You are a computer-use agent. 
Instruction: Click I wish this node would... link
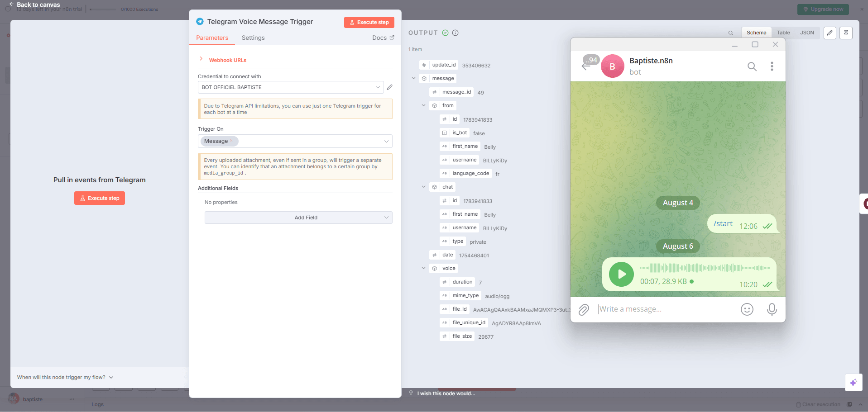446,393
